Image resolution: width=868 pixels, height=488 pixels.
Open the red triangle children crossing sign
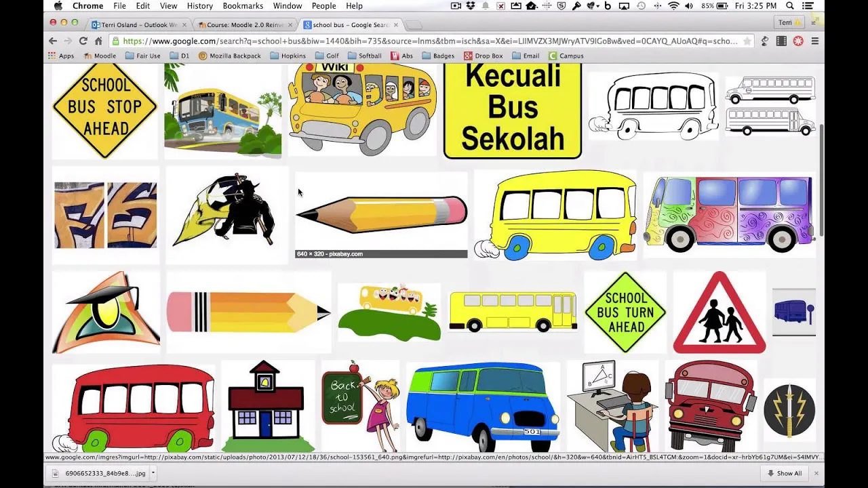tap(719, 312)
